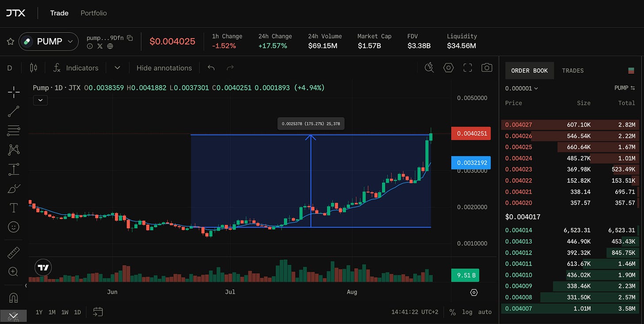
Task: Open the quick search lightning icon
Action: [429, 67]
